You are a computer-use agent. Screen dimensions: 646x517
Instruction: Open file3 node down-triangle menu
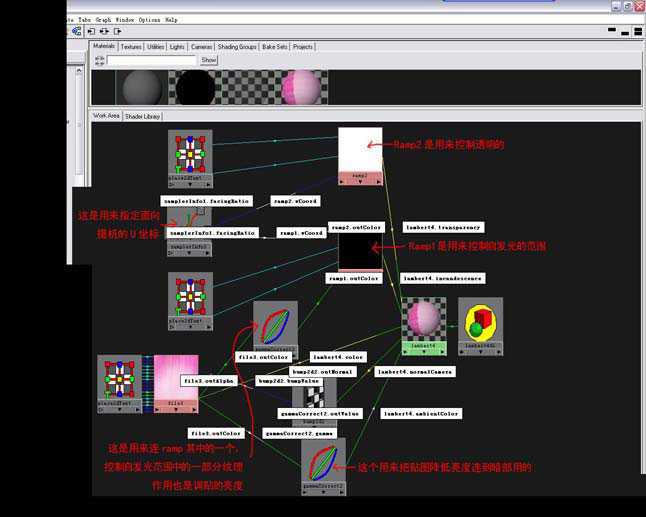176,410
